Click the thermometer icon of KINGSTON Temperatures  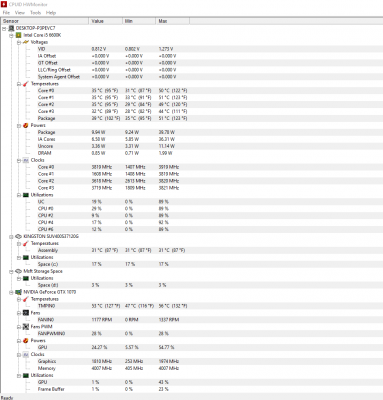[26, 243]
